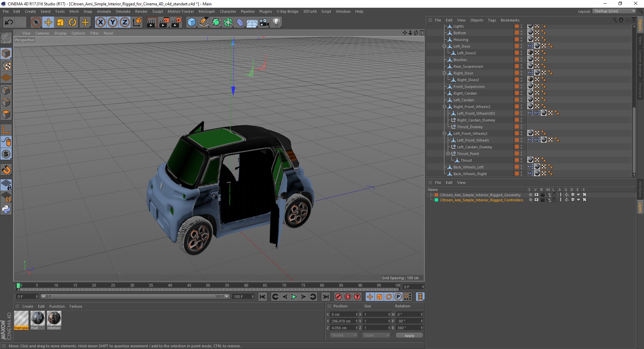The image size is (644, 349).
Task: Open Material Manager Texture menu
Action: click(x=75, y=306)
